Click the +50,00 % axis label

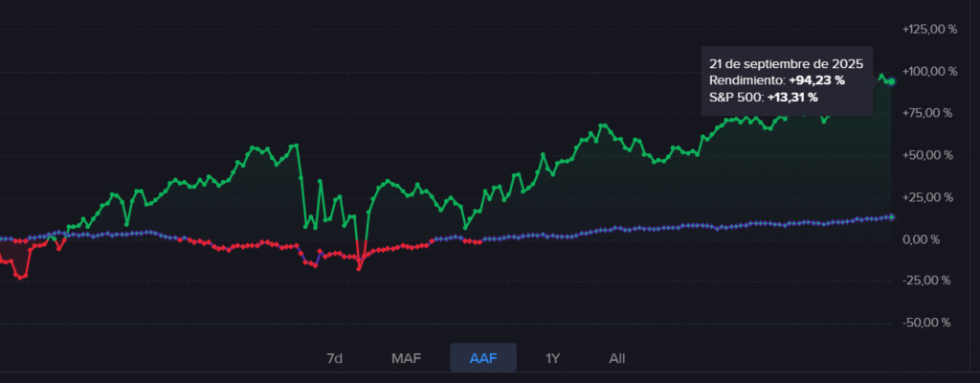point(927,155)
